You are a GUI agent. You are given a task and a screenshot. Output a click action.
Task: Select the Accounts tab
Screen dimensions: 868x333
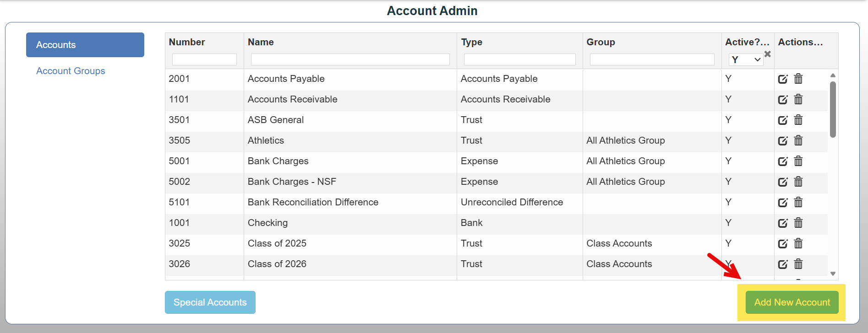pos(85,45)
